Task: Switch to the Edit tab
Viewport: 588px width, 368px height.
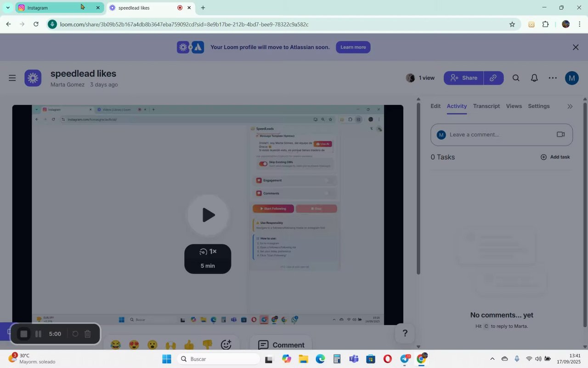Action: coord(435,106)
